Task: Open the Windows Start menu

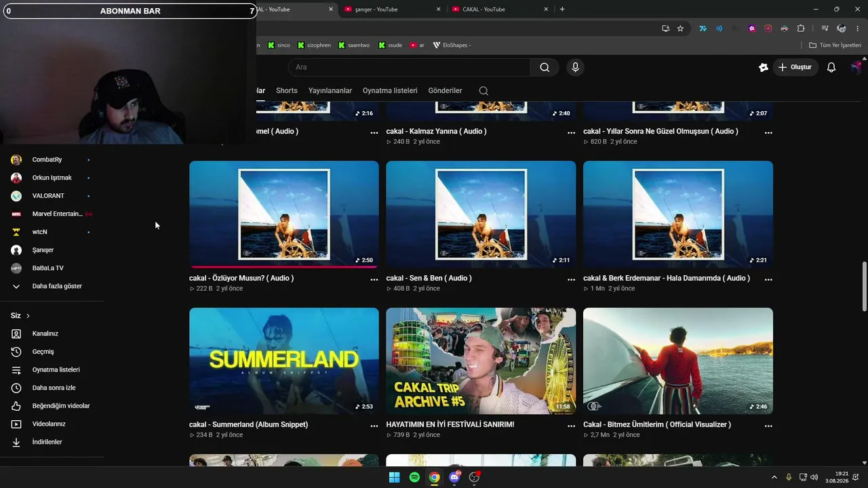Action: point(394,477)
